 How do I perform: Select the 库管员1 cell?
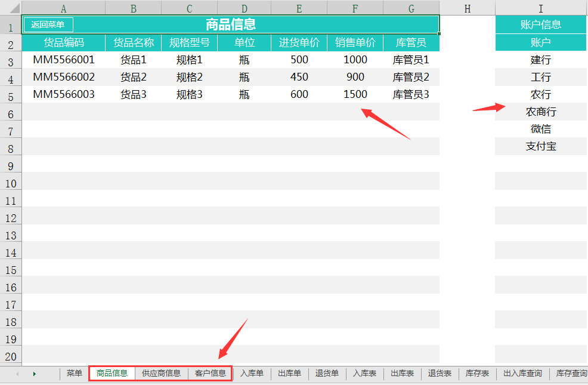click(411, 60)
